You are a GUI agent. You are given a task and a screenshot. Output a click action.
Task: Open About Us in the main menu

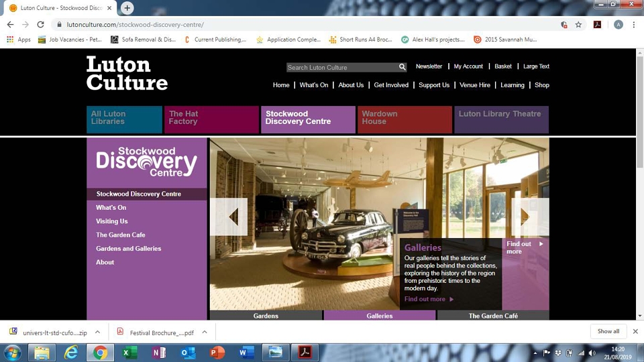pos(351,85)
